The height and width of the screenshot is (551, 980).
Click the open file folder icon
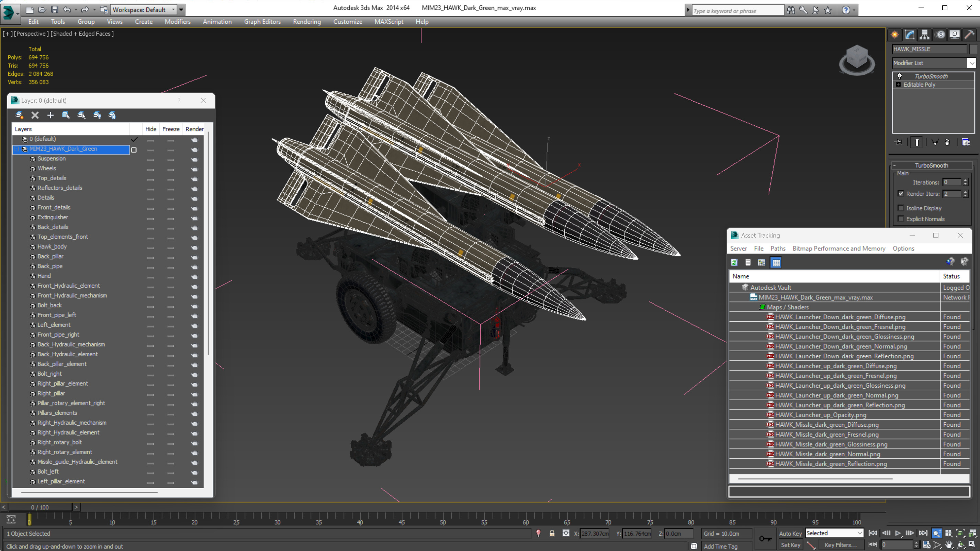42,10
